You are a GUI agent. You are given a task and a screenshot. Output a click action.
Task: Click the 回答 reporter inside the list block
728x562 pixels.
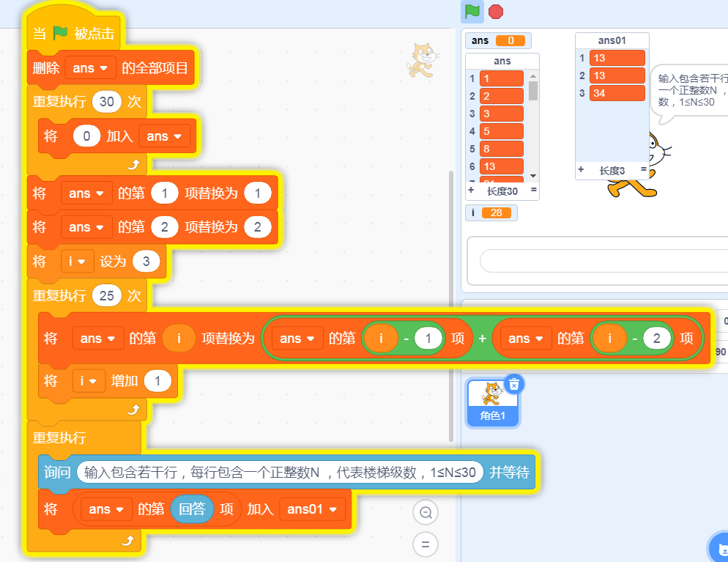point(193,509)
